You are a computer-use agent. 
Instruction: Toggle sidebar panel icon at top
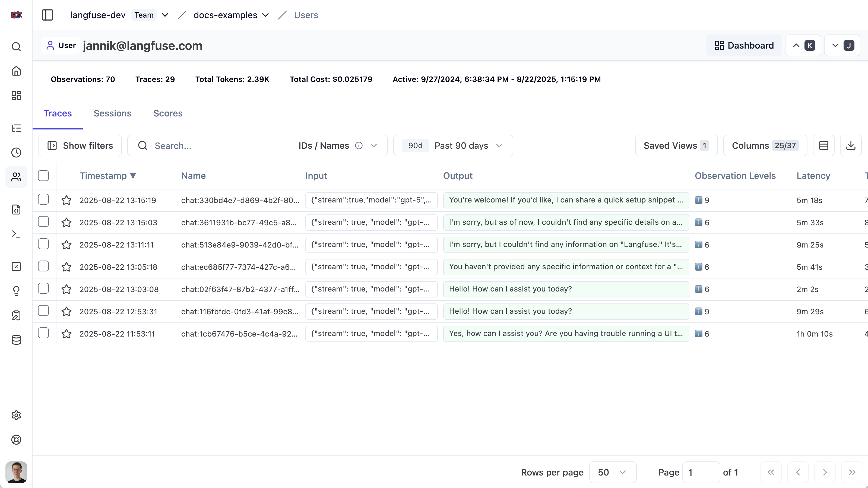[47, 15]
